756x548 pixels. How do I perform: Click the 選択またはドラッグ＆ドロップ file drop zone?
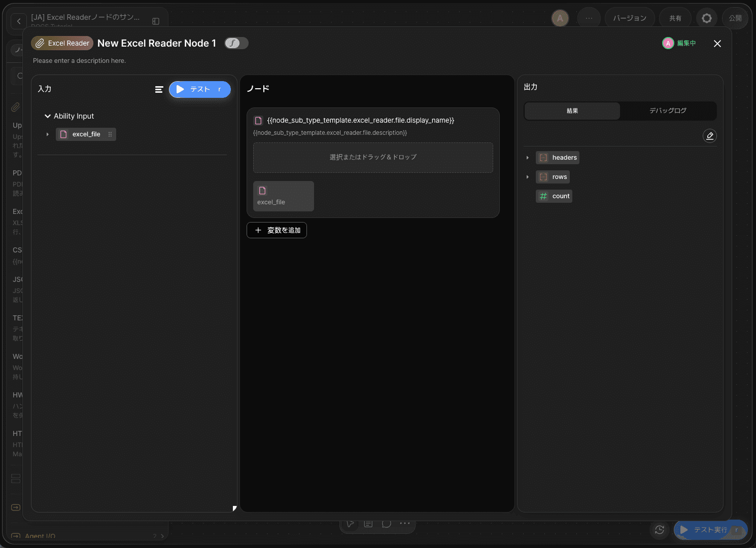click(373, 158)
